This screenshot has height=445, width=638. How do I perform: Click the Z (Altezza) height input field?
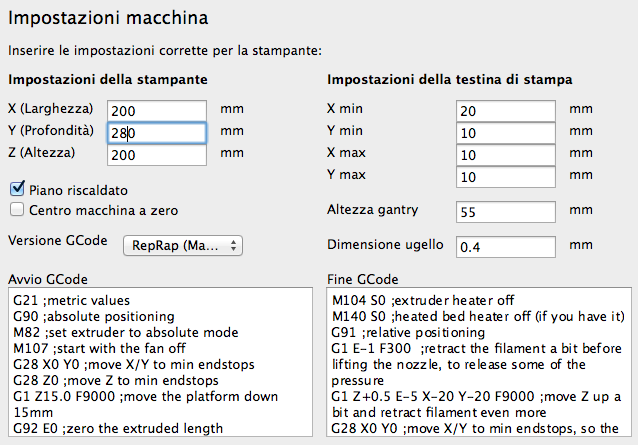click(155, 155)
